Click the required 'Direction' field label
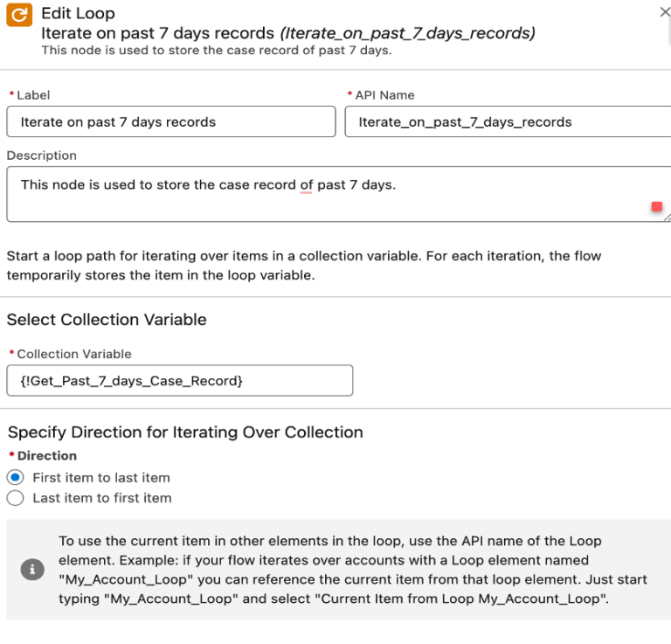 [46, 456]
